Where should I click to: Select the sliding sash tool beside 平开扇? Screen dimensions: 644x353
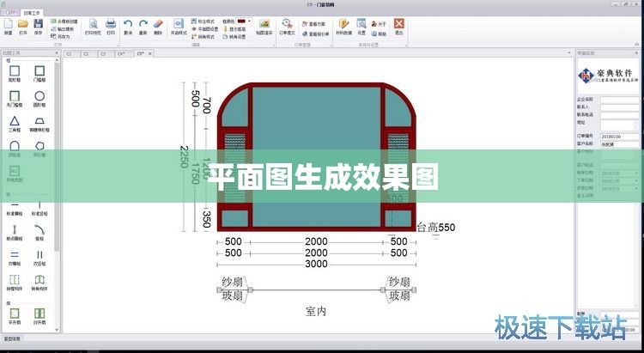point(39,316)
